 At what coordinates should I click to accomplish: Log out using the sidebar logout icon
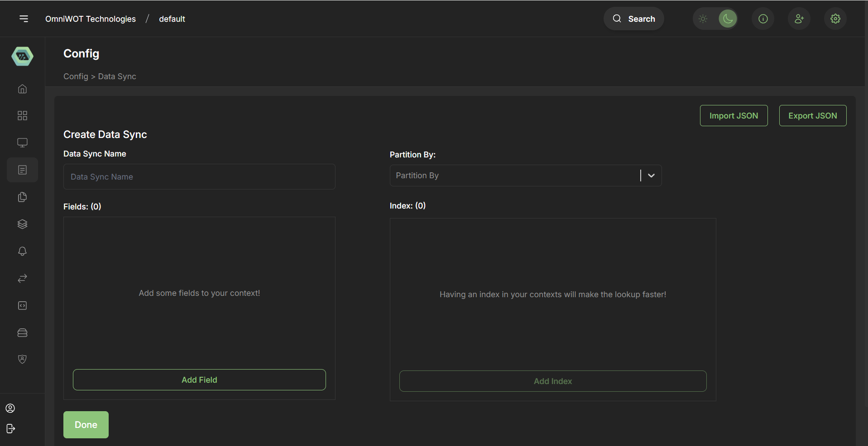(x=10, y=428)
